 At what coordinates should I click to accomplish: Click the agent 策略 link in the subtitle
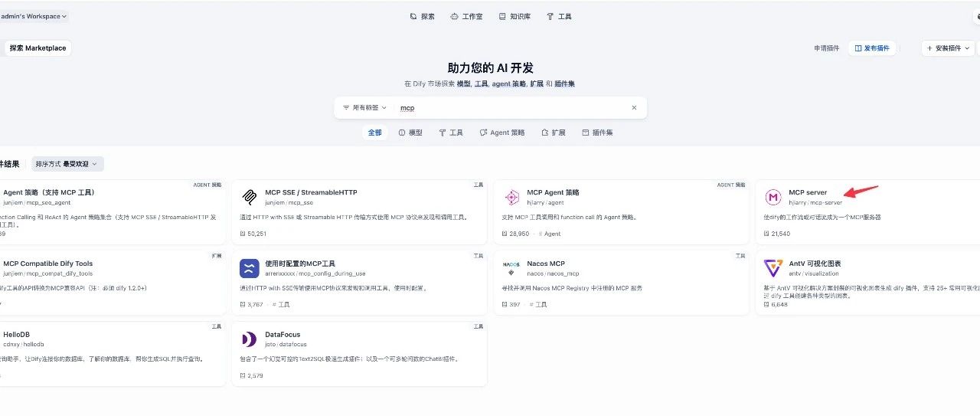coord(509,84)
